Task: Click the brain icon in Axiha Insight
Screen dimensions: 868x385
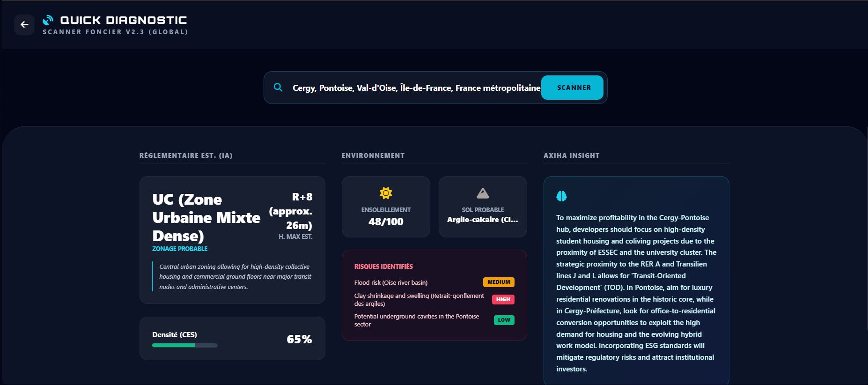Action: pos(561,196)
